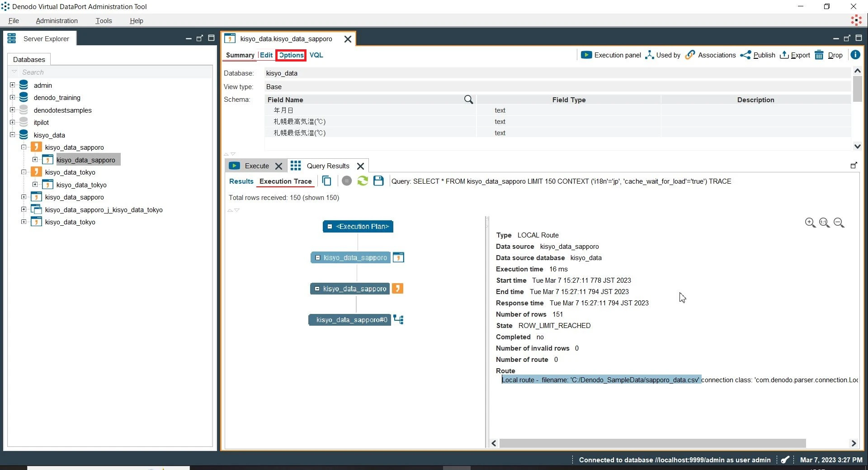Screen dimensions: 868x470
Task: Export the kisyo_data_sapporo view
Action: click(795, 55)
